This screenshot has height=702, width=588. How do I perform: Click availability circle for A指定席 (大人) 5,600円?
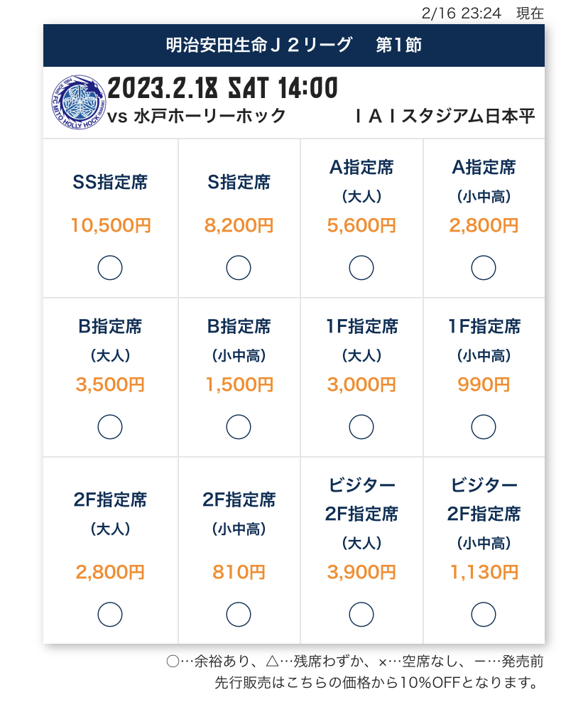(361, 268)
